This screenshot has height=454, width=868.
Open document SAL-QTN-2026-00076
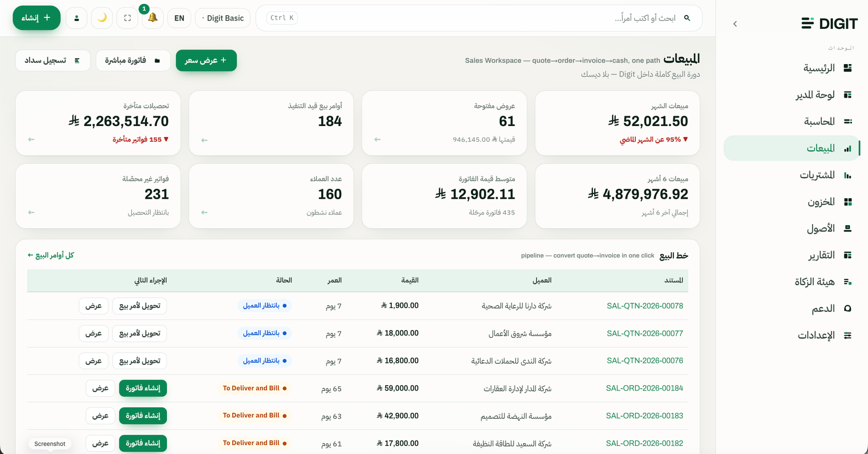coord(644,361)
